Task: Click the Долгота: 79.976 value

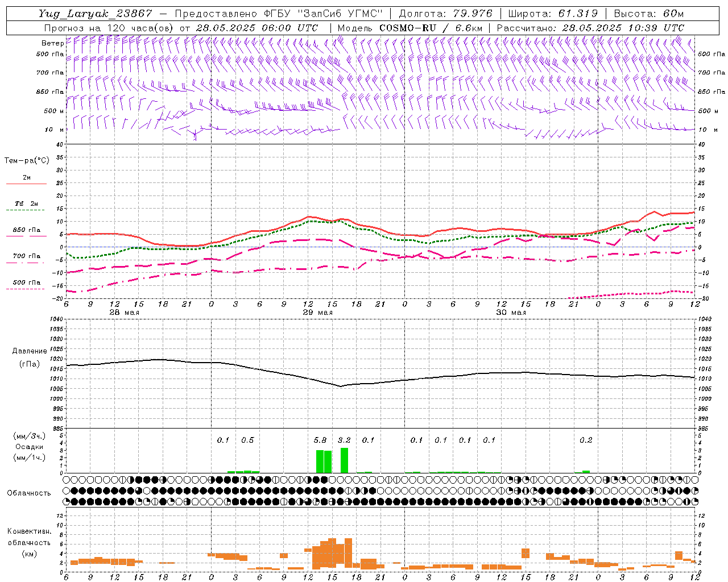Action: 445,14
